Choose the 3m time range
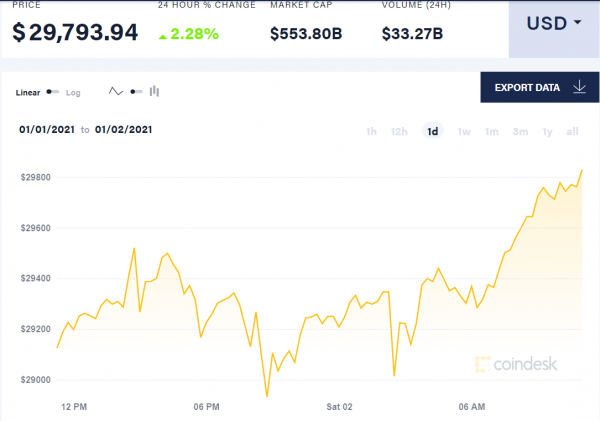 [520, 132]
